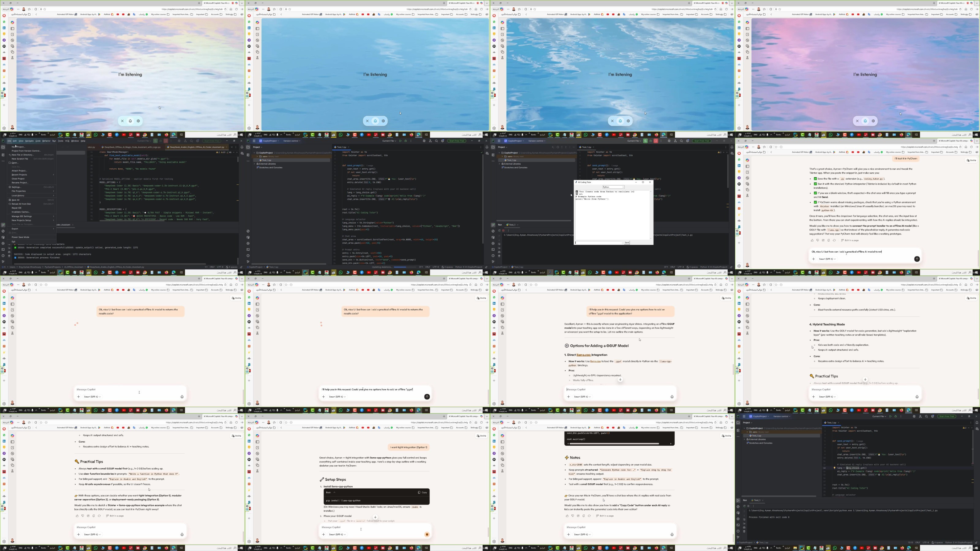Click Save All in File menu
The width and height of the screenshot is (980, 551).
pos(16,200)
